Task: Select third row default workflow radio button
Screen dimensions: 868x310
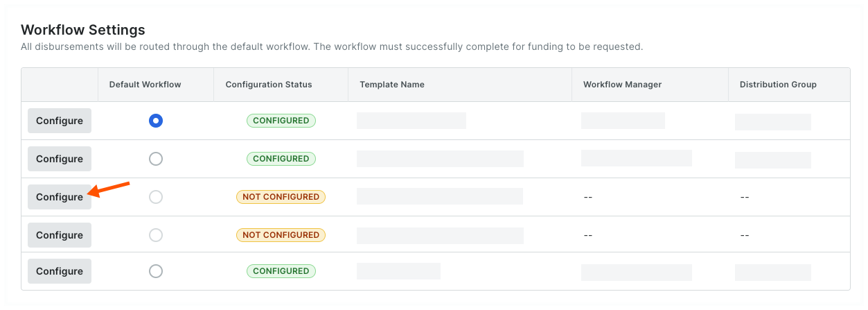Action: tap(156, 197)
